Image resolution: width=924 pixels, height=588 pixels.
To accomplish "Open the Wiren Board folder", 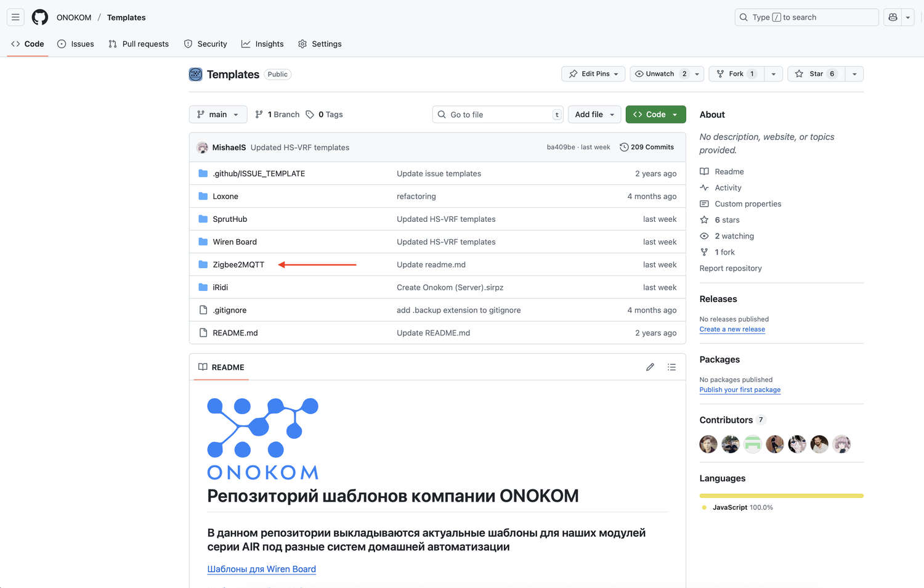I will (x=235, y=242).
